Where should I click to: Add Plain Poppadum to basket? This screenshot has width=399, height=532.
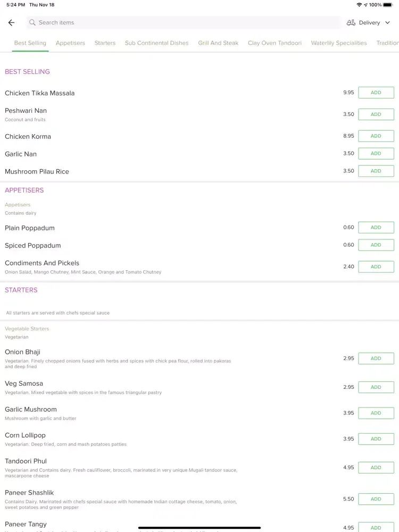376,227
